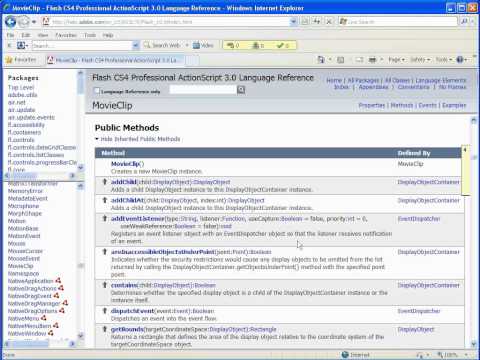Click the EventDispatcher link in the addEventListener row

pyautogui.click(x=419, y=219)
